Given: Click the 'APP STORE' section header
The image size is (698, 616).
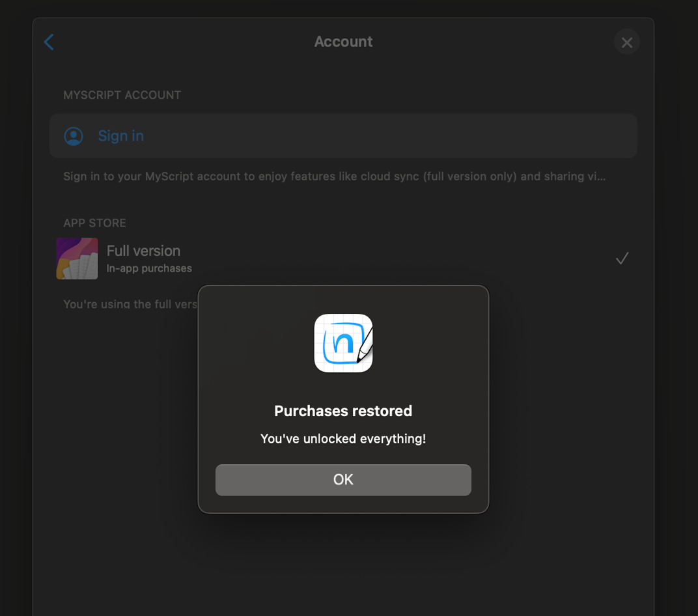Looking at the screenshot, I should coord(94,223).
